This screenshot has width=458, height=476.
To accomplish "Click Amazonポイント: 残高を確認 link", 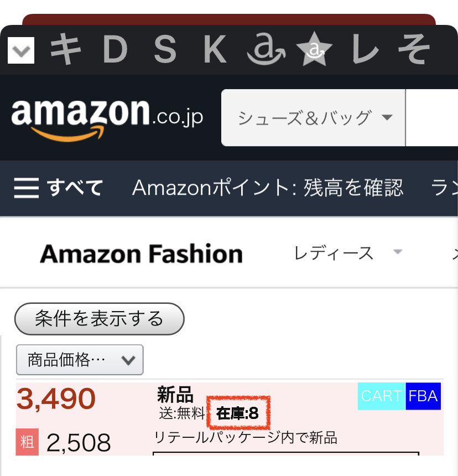I will click(268, 188).
